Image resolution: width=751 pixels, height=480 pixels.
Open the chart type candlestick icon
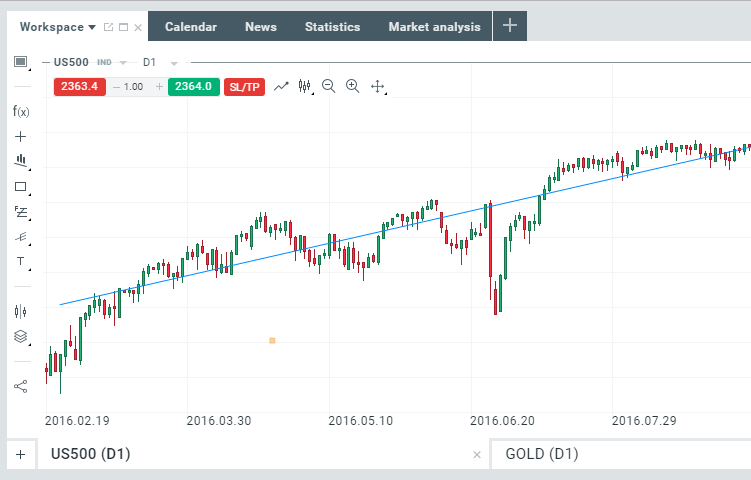pyautogui.click(x=305, y=86)
